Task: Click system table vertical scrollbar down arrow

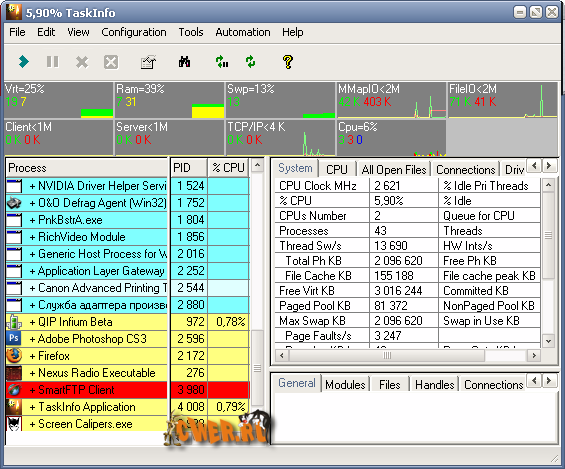Action: coord(548,341)
